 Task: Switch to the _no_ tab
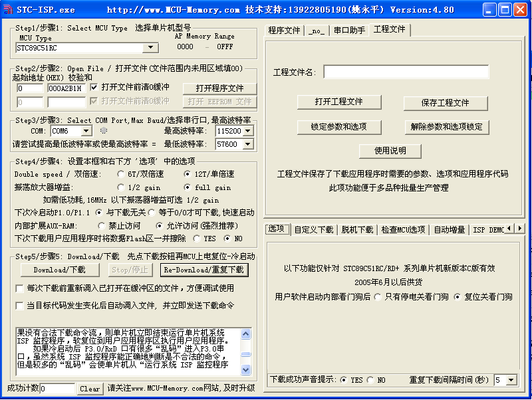(x=317, y=31)
